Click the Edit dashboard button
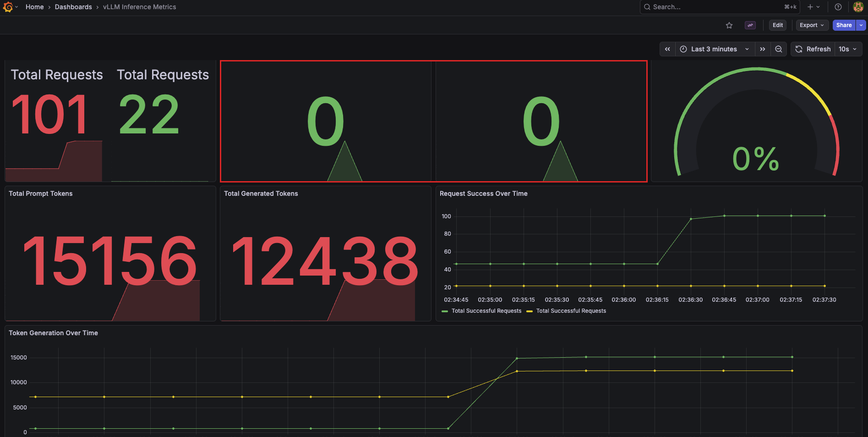Screen dimensions: 868x437 778,25
